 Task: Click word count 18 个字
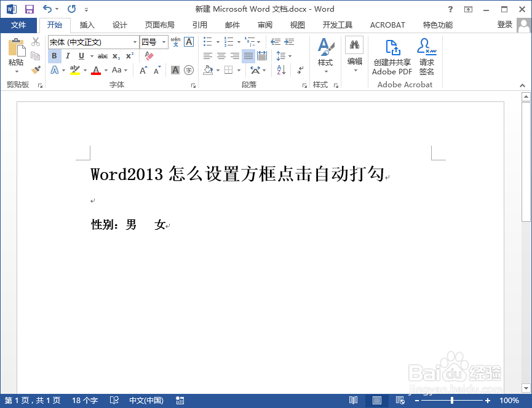click(x=85, y=401)
